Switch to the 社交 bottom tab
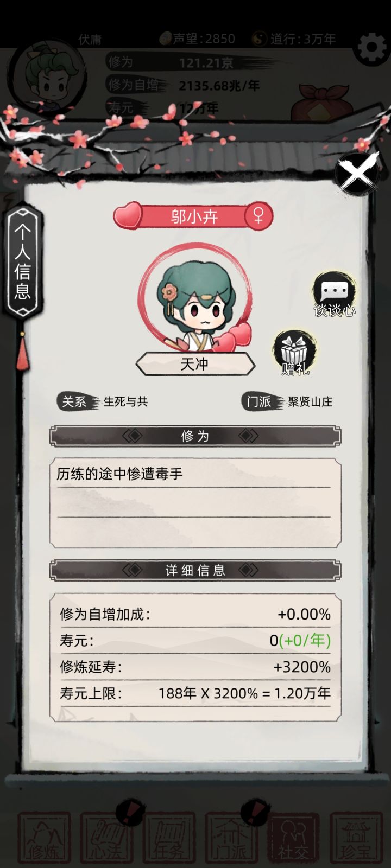391x868 pixels. (294, 838)
